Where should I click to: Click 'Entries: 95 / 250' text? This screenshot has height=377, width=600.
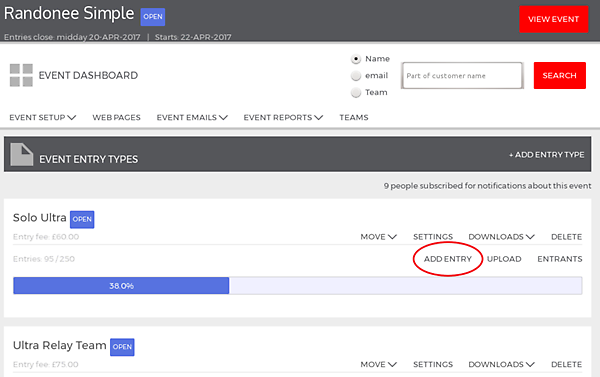(44, 259)
